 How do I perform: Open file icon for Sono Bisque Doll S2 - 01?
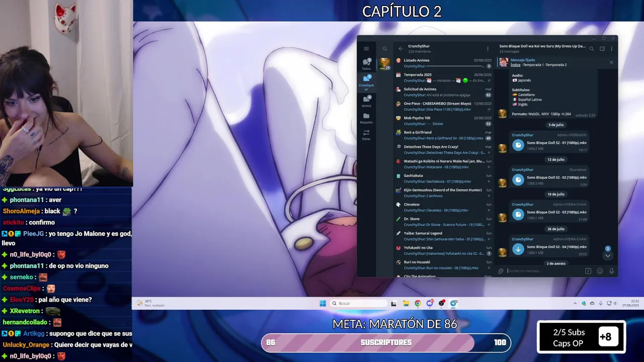click(518, 145)
